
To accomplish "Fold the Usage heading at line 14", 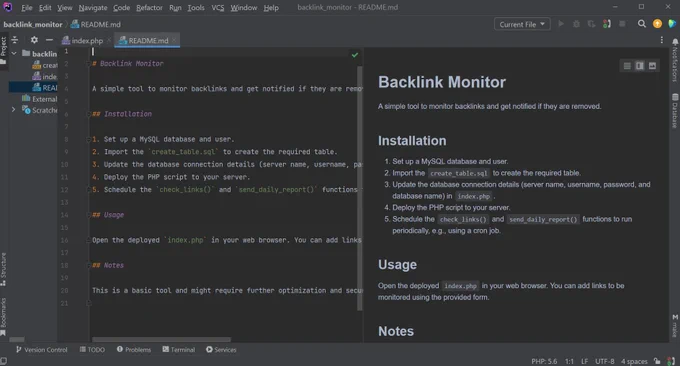I will click(88, 215).
